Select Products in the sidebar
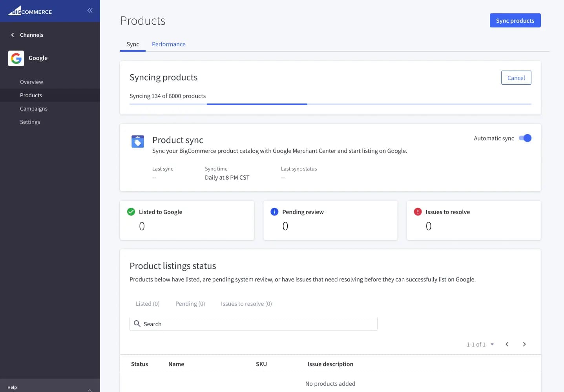Screen dimensions: 564x392 click(50, 95)
